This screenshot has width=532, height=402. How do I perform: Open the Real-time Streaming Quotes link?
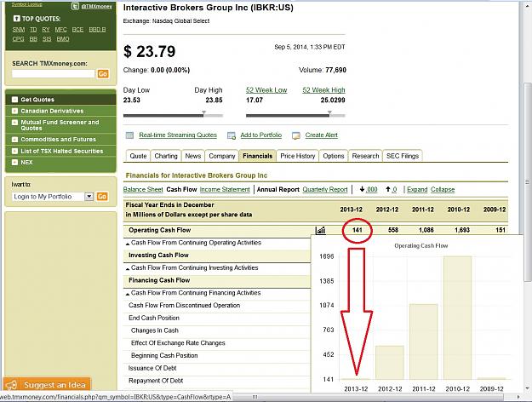pyautogui.click(x=178, y=135)
